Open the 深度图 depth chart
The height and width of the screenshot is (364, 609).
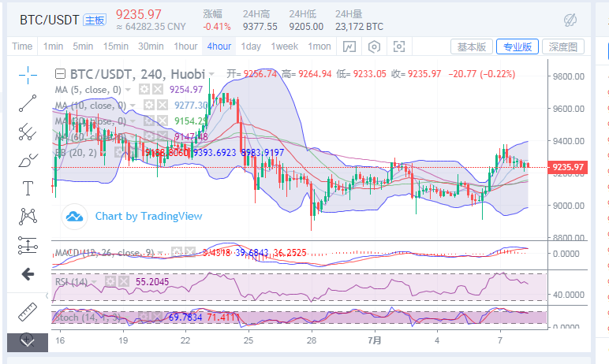562,47
